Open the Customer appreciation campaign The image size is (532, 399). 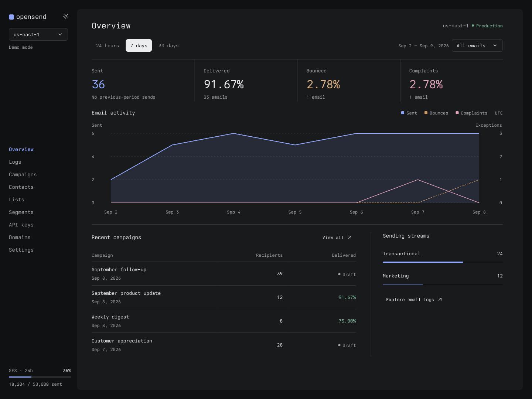[x=224, y=345]
